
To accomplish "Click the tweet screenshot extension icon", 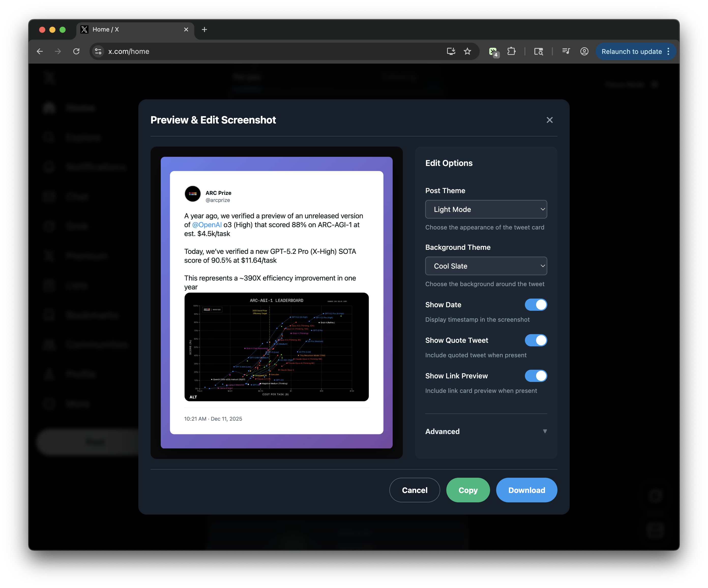I will pyautogui.click(x=493, y=52).
